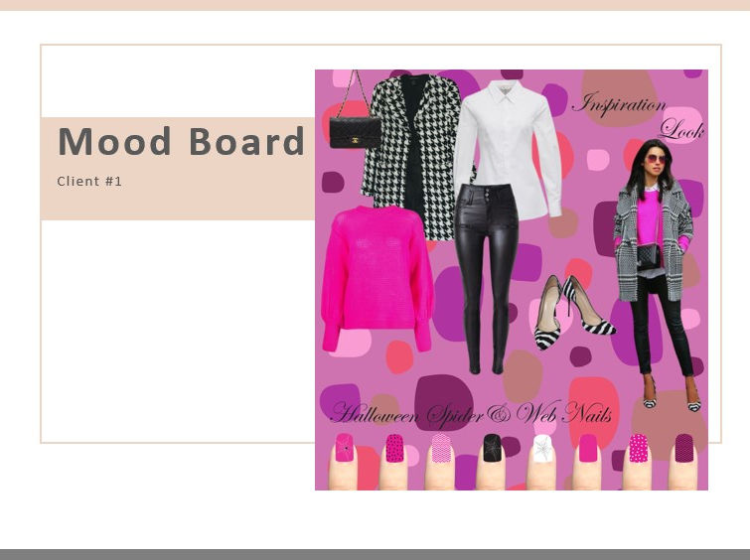Select the hot pink sweater image
This screenshot has height=560, width=750.
tap(376, 278)
